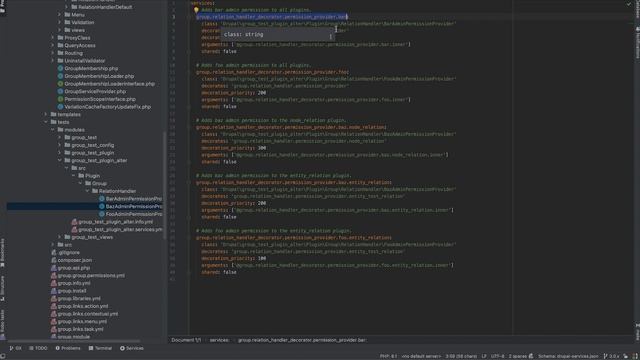Open the Structure side tool window tab
The width and height of the screenshot is (640, 360).
point(2,288)
